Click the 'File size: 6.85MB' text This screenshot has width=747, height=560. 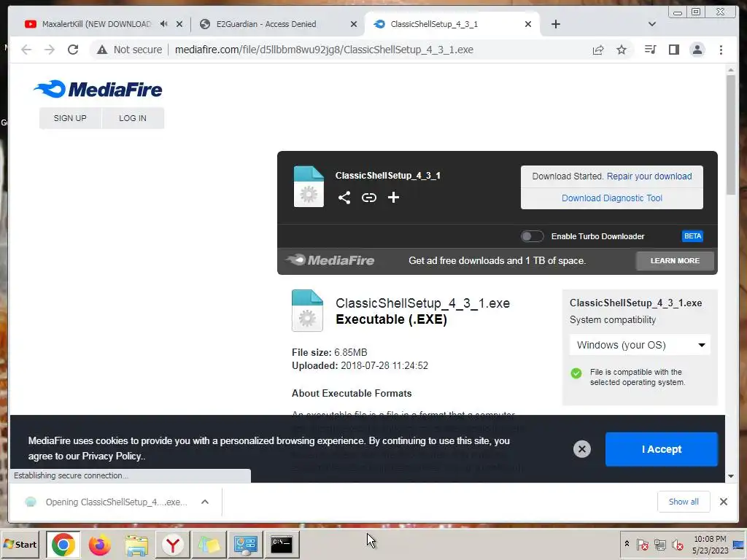[x=330, y=352]
